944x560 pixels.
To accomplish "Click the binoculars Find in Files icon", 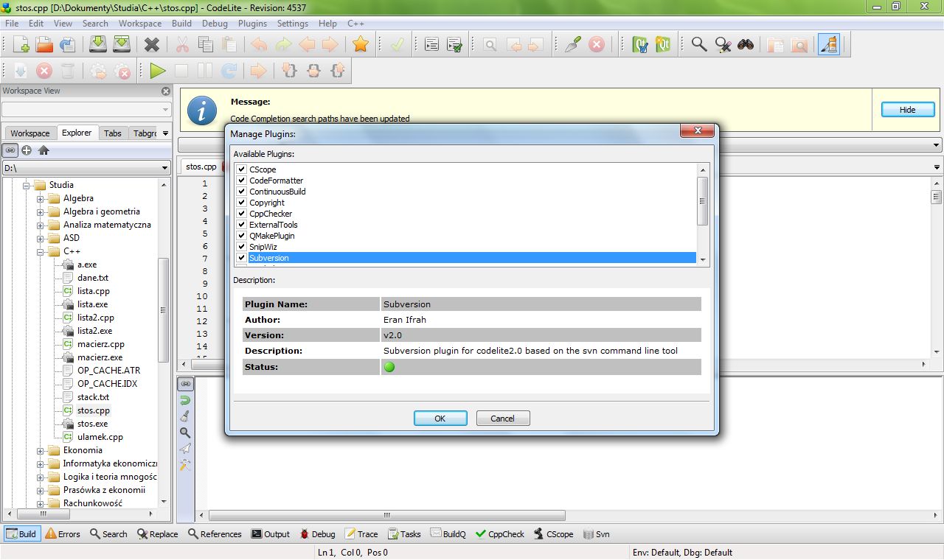I will tap(746, 44).
